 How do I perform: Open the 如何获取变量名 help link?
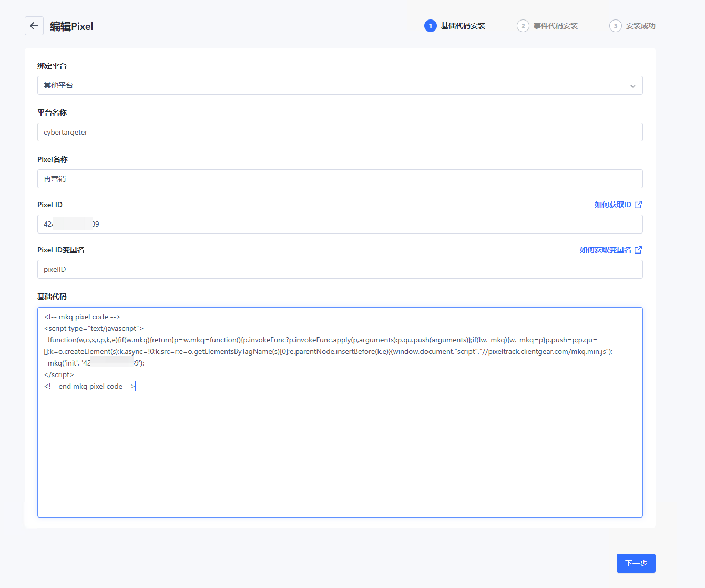[x=605, y=250]
